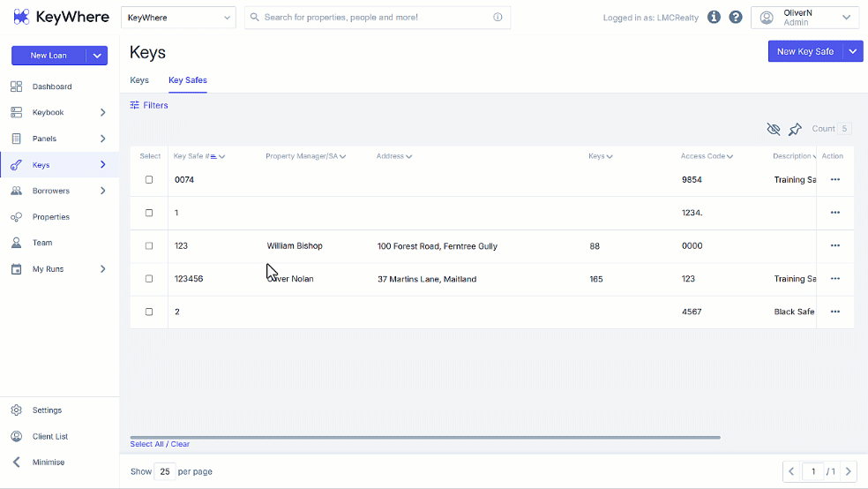
Task: Go to the previous page arrow
Action: [x=791, y=472]
